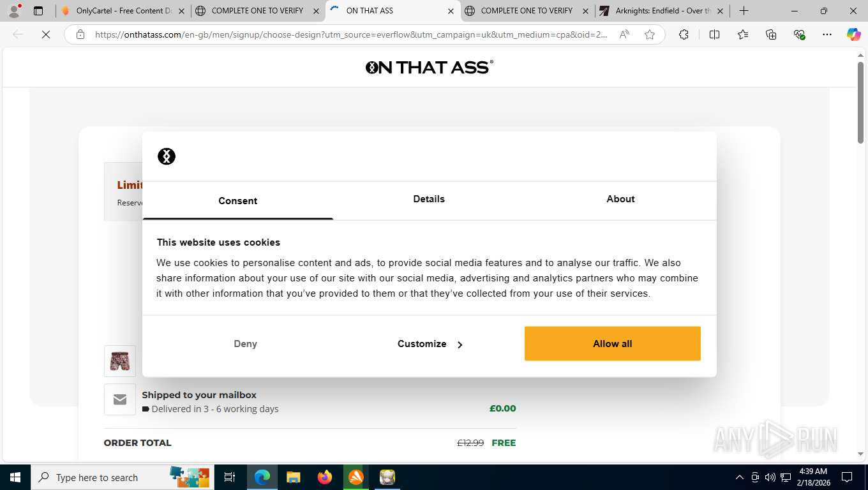
Task: Click the address bar URL field
Action: point(351,34)
